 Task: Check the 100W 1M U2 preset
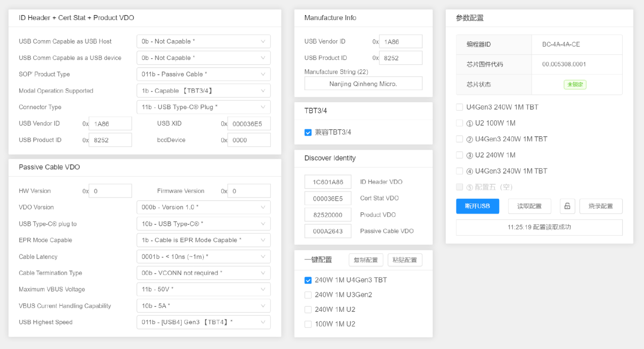coord(308,324)
